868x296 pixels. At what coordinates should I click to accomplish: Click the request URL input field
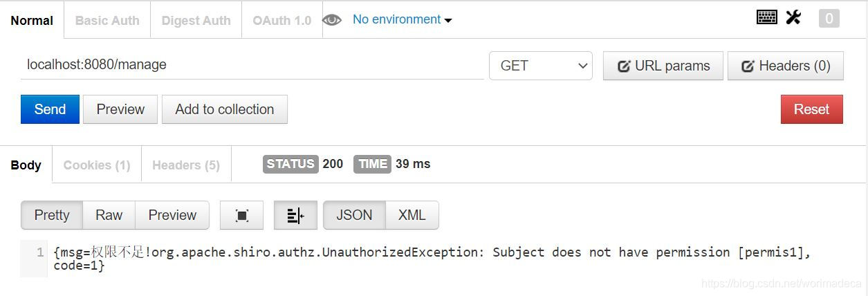tap(252, 65)
